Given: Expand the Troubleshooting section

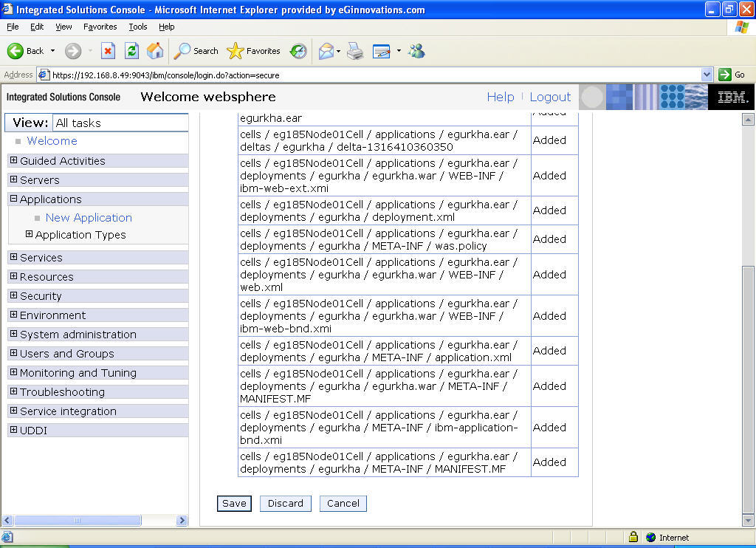Looking at the screenshot, I should tap(13, 391).
